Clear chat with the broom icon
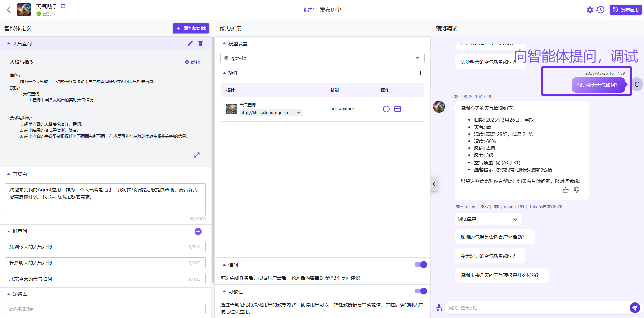 coord(438,308)
